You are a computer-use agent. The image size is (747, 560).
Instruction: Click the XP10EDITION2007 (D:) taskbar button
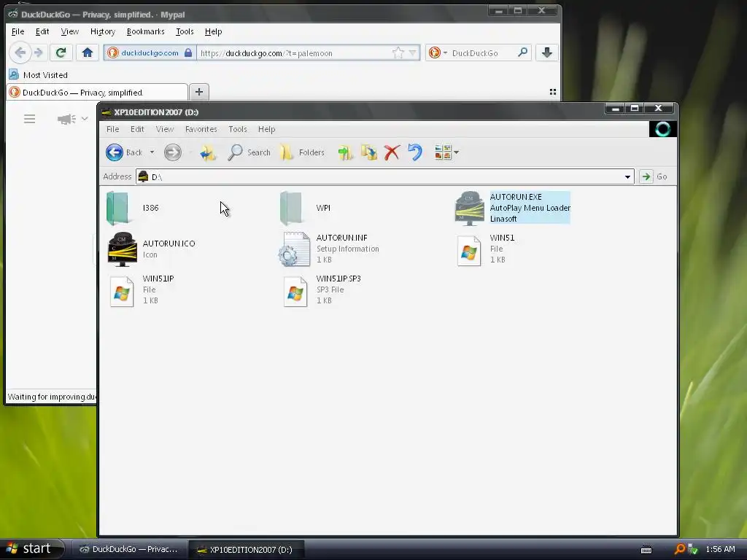tap(246, 550)
